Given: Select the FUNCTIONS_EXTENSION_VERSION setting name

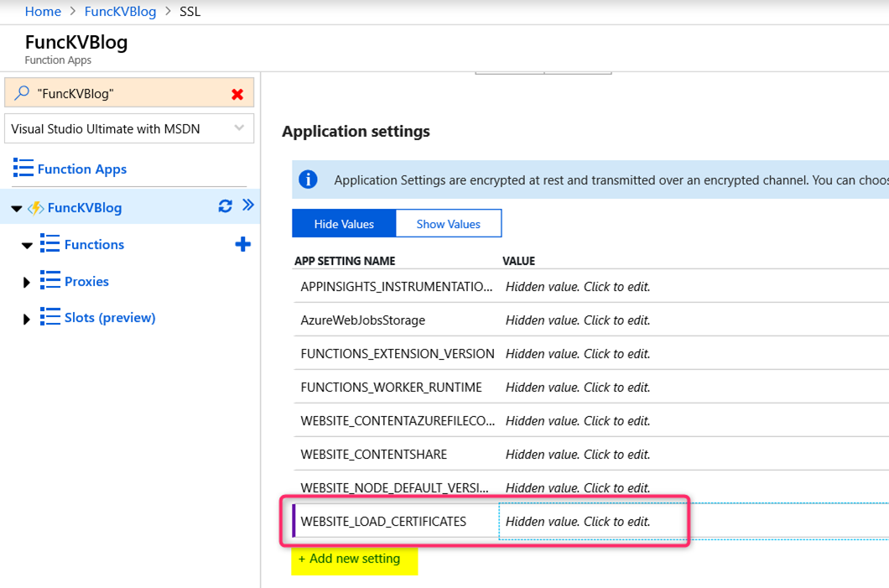Looking at the screenshot, I should [x=398, y=353].
